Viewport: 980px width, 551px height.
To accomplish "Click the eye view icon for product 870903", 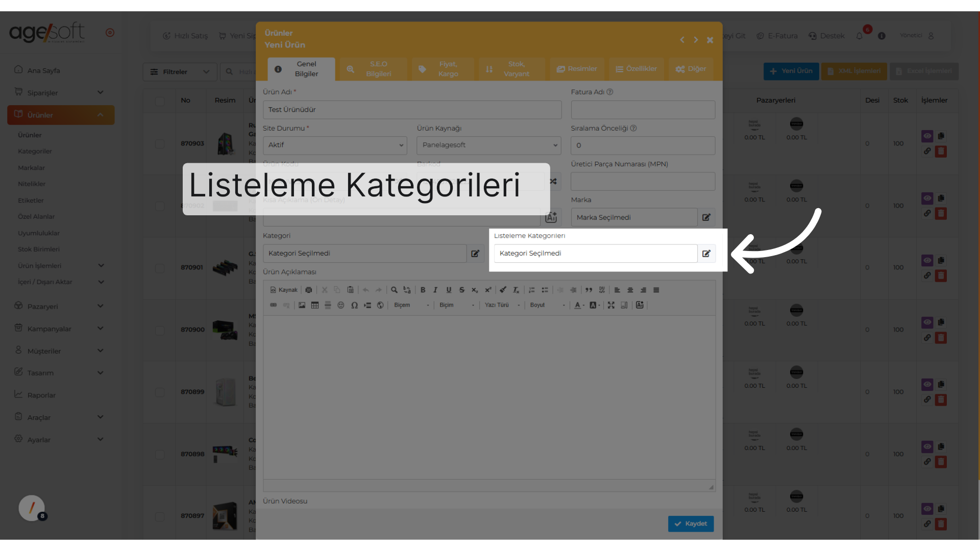I will pos(927,136).
